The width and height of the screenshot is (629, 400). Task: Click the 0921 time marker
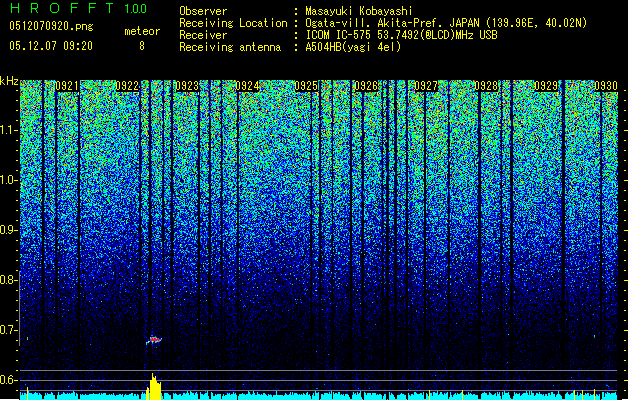pos(67,86)
